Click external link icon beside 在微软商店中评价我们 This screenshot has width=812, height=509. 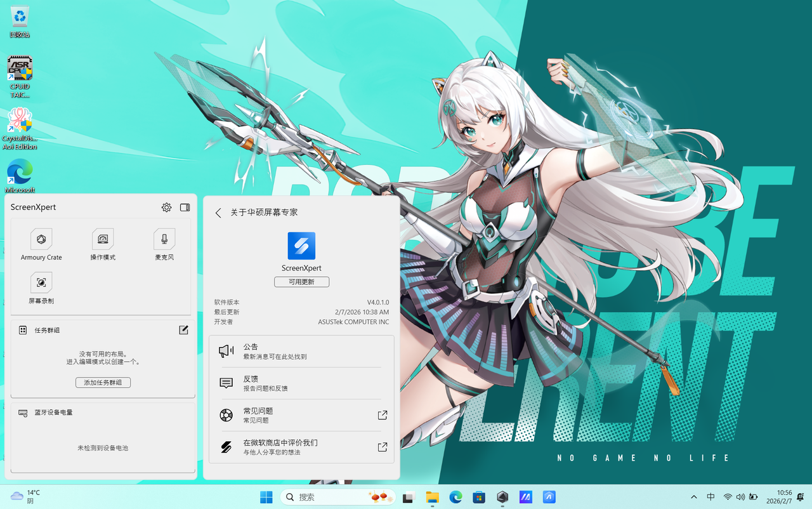point(383,447)
